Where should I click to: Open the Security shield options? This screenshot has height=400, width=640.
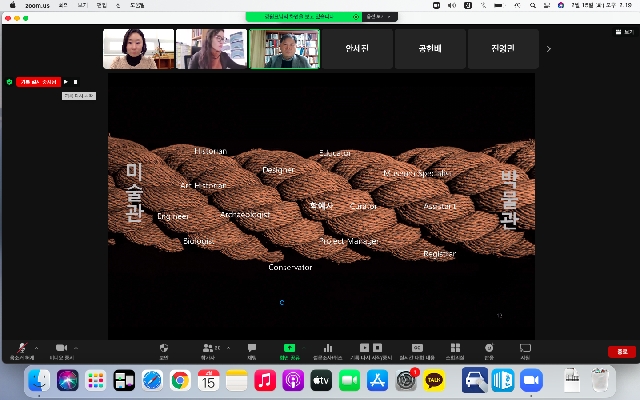[163, 349]
